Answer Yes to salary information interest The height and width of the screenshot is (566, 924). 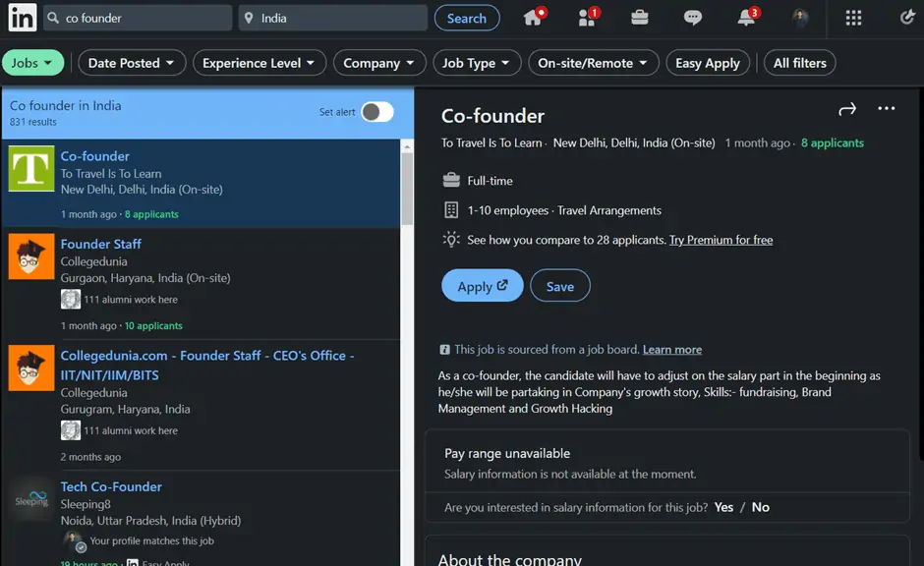point(723,507)
